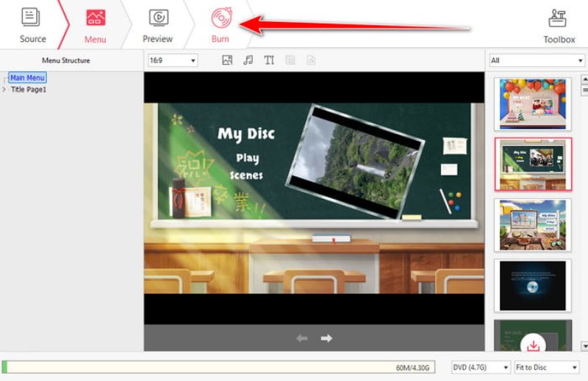Click the Play button on the disc menu
This screenshot has width=588, height=381.
pyautogui.click(x=247, y=158)
